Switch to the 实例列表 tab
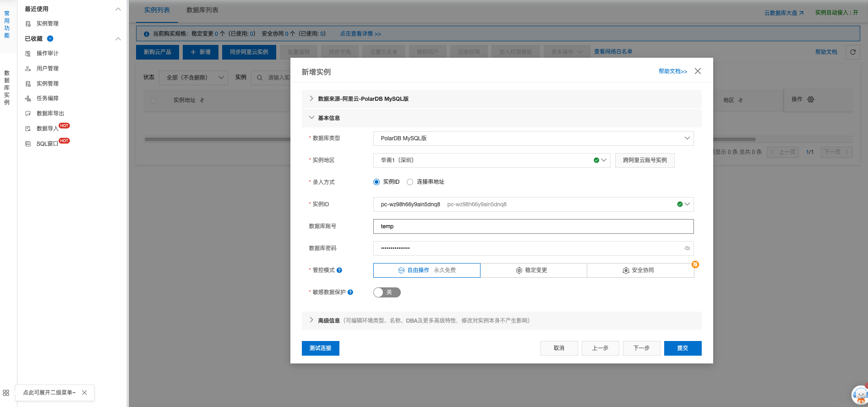The width and height of the screenshot is (868, 407). [x=157, y=10]
